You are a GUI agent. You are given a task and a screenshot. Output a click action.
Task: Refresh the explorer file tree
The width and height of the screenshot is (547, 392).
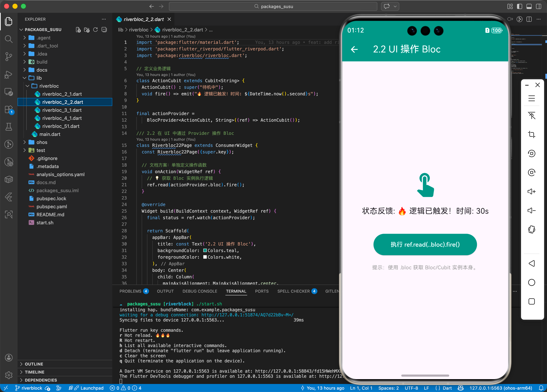tap(95, 30)
